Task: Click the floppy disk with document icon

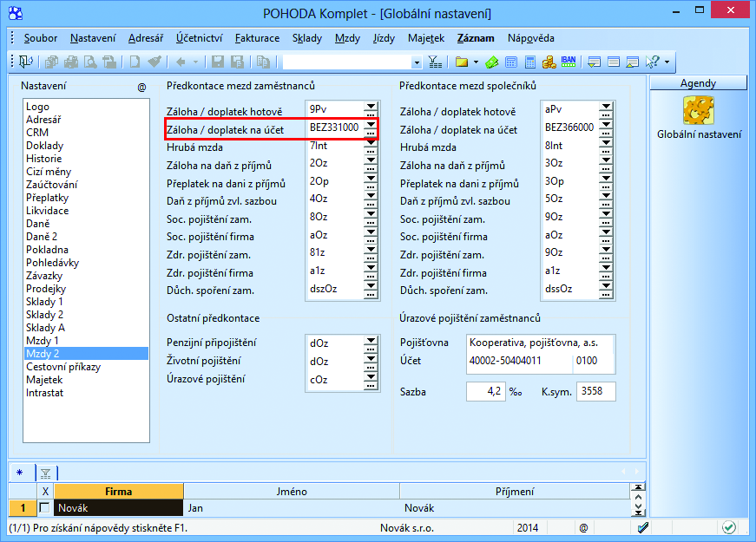Action: coord(237,62)
